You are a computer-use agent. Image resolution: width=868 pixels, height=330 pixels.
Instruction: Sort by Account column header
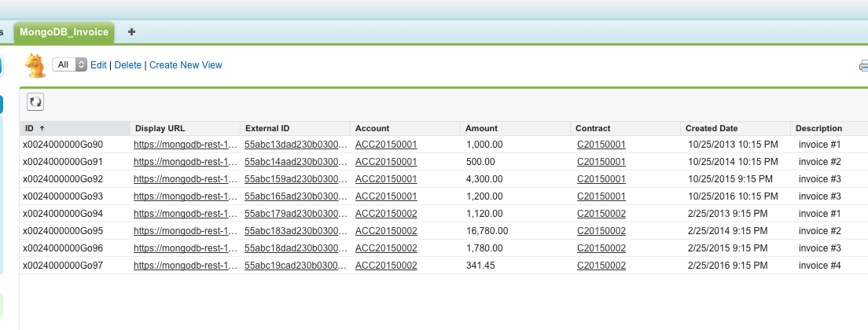point(405,128)
